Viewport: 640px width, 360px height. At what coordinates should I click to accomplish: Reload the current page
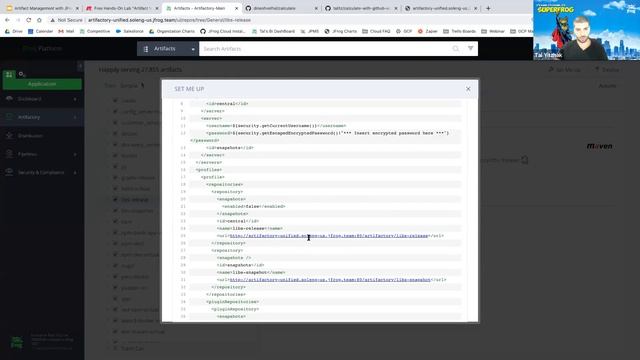(29, 20)
